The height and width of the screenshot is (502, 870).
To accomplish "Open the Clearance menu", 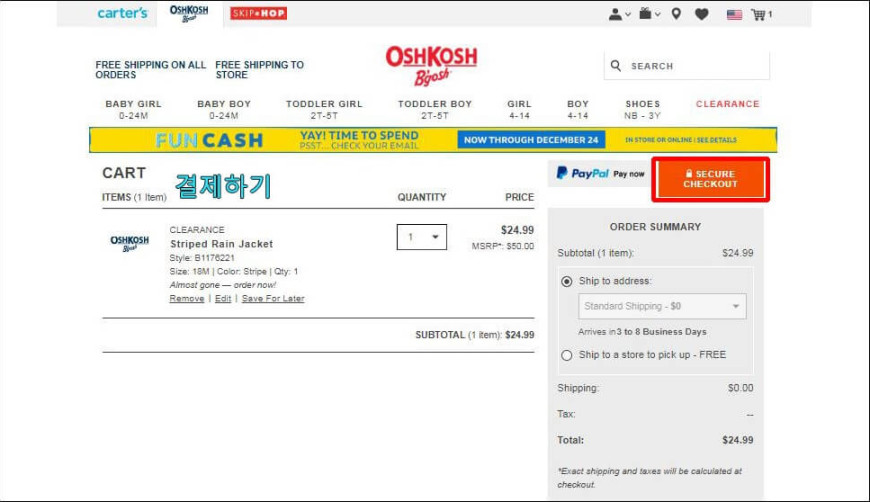I will tap(727, 104).
